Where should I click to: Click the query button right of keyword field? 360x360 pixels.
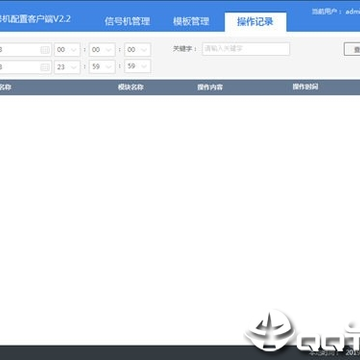(x=352, y=50)
